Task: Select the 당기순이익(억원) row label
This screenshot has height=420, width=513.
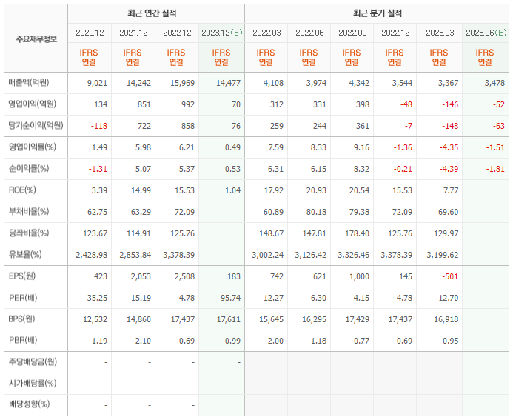Action: (36, 125)
